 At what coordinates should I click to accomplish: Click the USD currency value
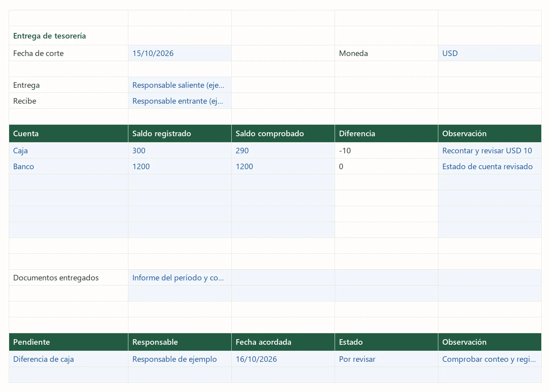coord(490,53)
